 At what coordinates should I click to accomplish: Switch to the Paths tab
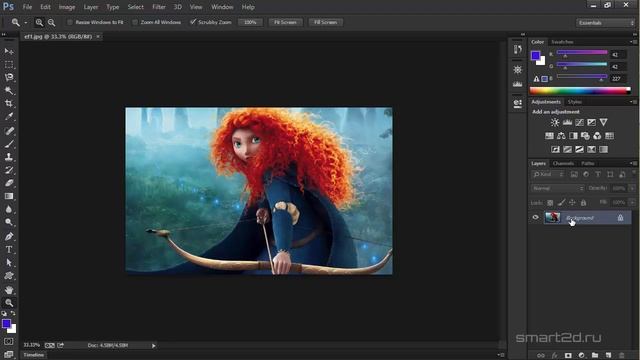[588, 163]
